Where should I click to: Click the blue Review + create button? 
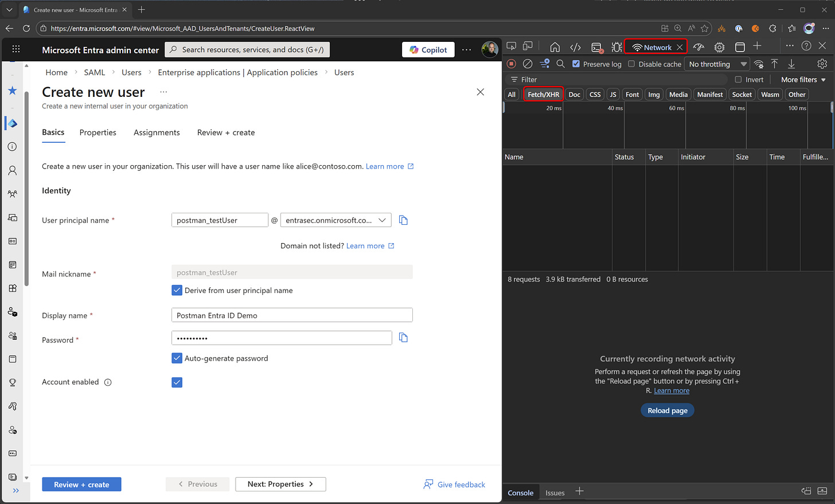pyautogui.click(x=81, y=485)
